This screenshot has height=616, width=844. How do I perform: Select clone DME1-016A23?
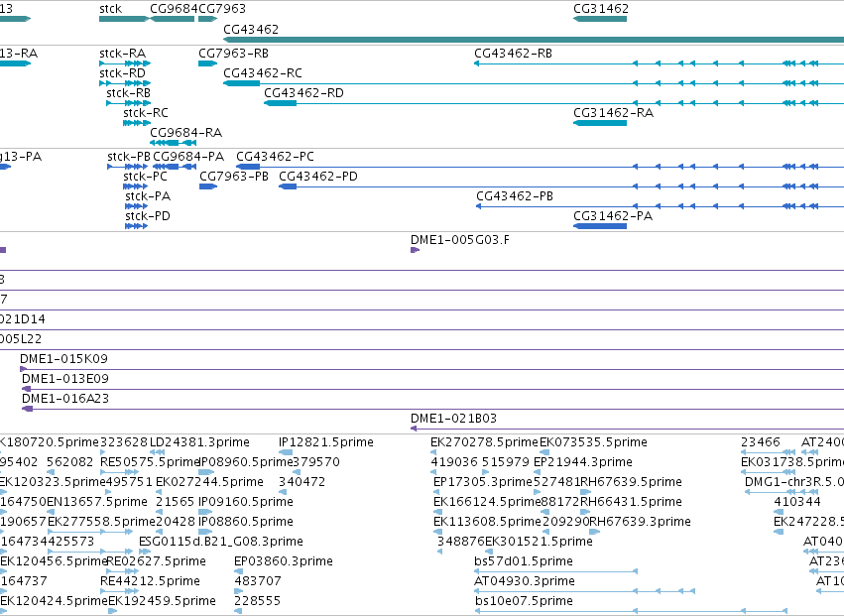[x=65, y=399]
